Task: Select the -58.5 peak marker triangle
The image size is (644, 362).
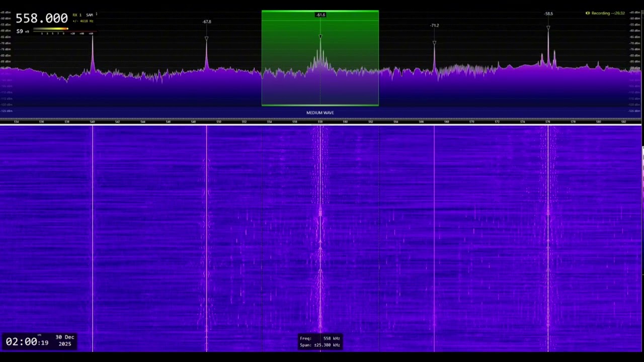Action: 548,28
